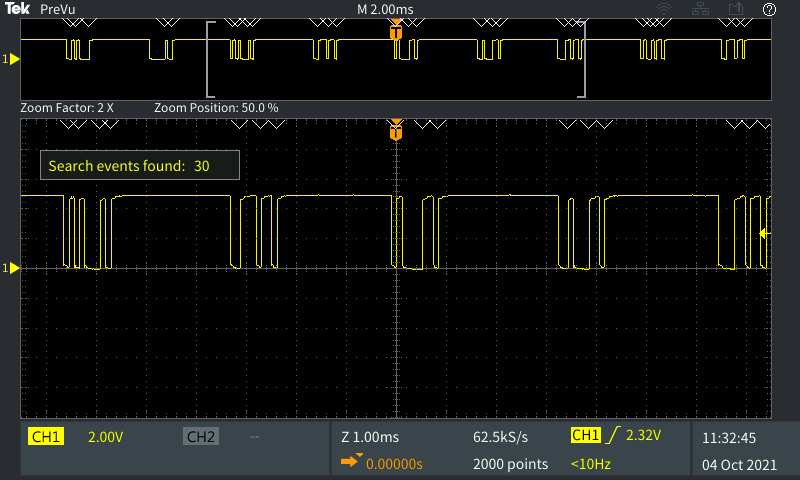Open the CH1 2.00V vertical scale setting
The height and width of the screenshot is (480, 800).
tap(105, 437)
